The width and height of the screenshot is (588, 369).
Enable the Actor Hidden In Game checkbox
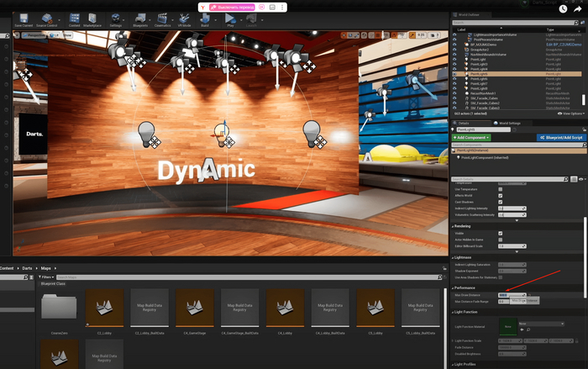coord(501,240)
